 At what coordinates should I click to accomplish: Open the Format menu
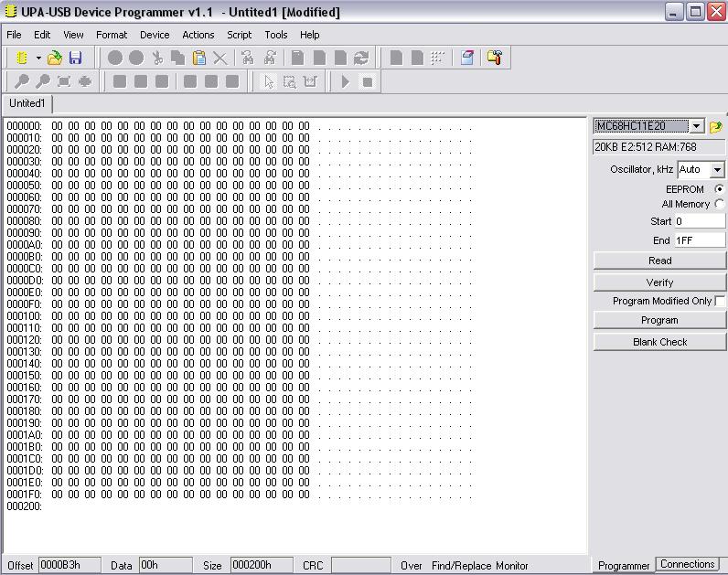pos(112,35)
